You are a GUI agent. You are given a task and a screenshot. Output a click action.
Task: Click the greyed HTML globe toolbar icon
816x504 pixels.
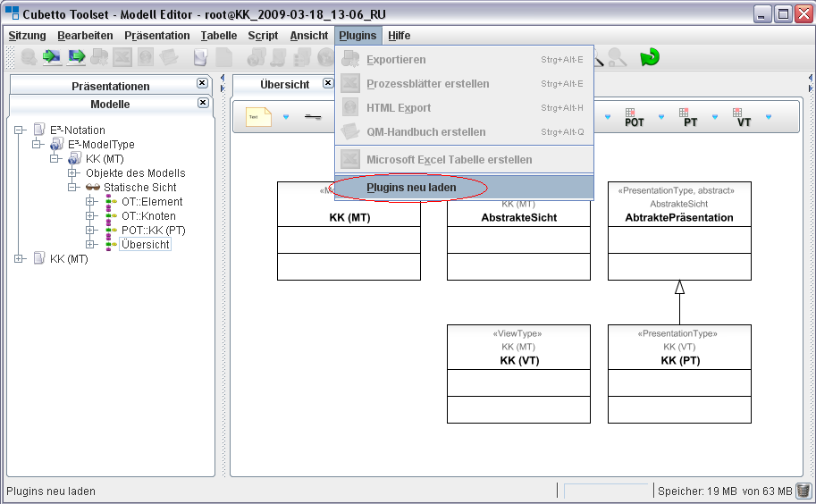(146, 56)
